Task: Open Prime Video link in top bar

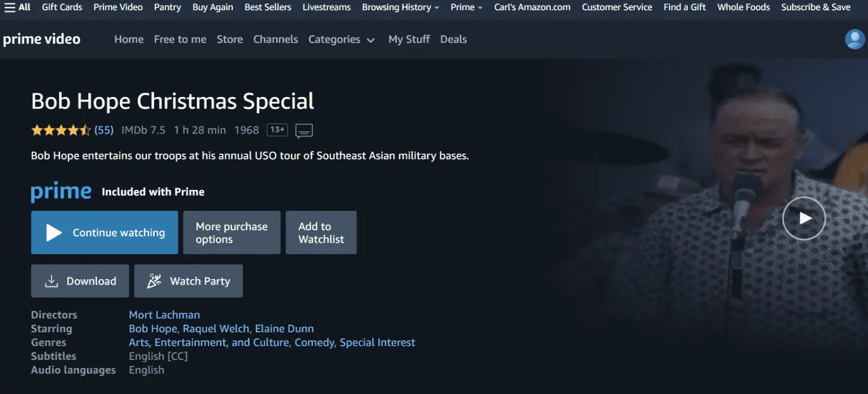Action: tap(118, 7)
